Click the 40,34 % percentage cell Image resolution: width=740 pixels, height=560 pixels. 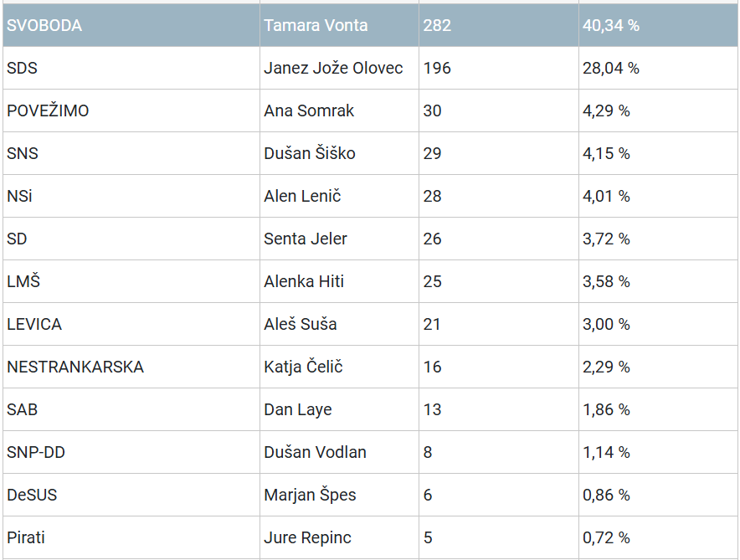tap(611, 25)
